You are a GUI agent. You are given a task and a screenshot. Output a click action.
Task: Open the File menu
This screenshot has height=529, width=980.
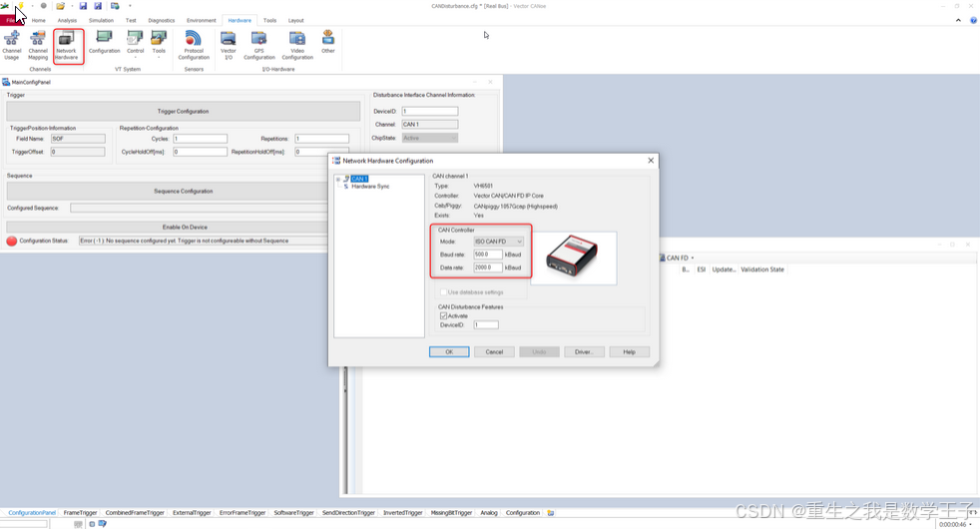pyautogui.click(x=11, y=21)
